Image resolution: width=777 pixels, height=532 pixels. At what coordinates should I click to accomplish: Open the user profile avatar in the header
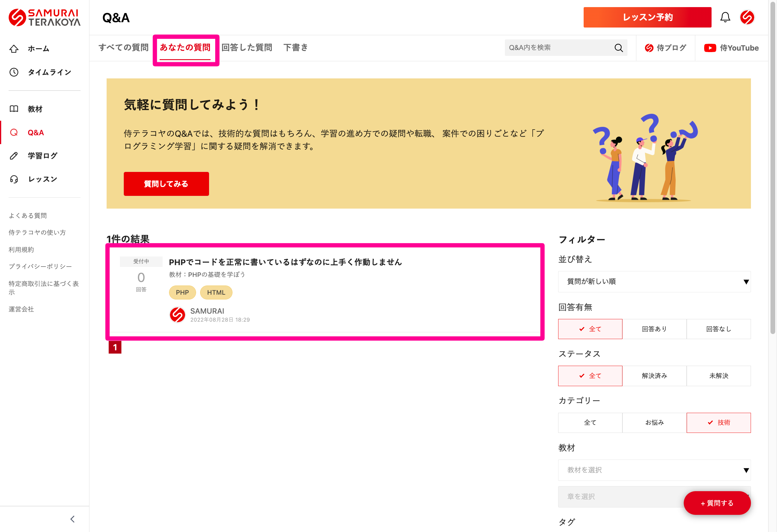coord(747,17)
